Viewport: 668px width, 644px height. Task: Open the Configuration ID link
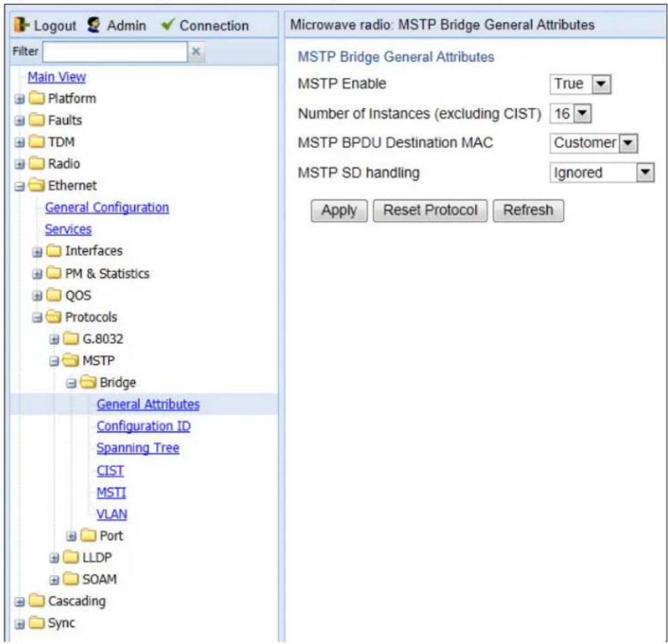pyautogui.click(x=144, y=425)
